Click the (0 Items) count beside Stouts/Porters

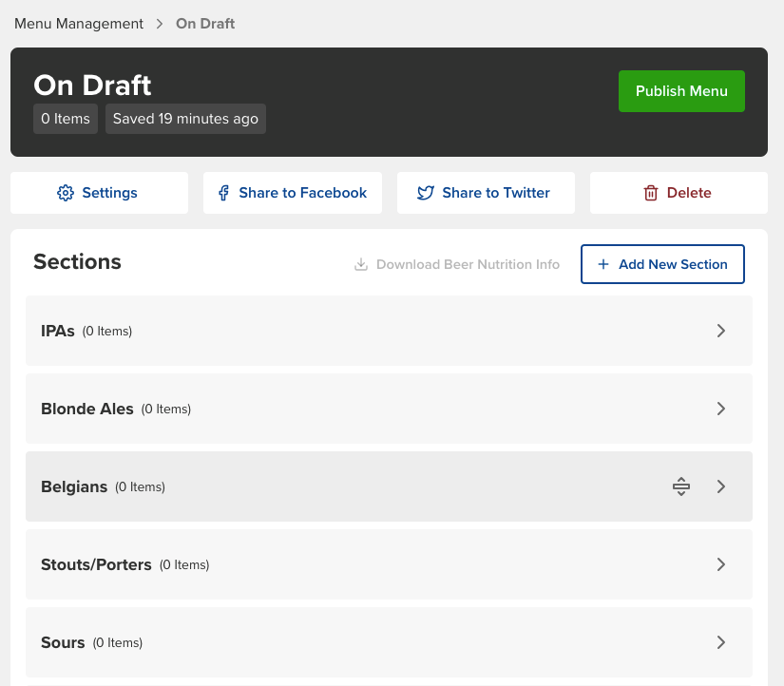[x=184, y=565]
